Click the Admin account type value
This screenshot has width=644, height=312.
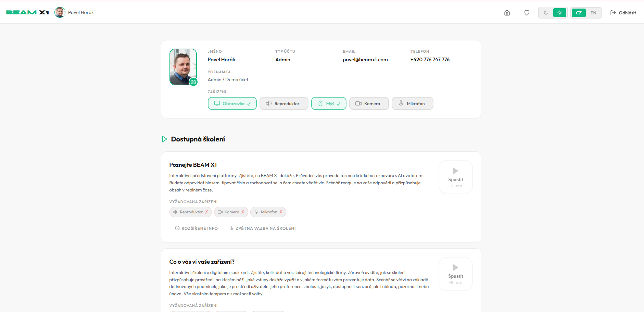[283, 60]
